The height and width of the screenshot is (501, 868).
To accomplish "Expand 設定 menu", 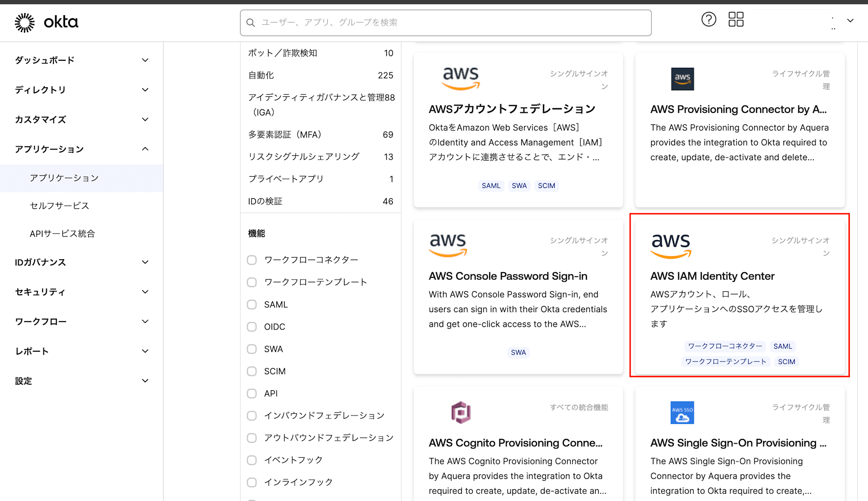I will click(82, 381).
